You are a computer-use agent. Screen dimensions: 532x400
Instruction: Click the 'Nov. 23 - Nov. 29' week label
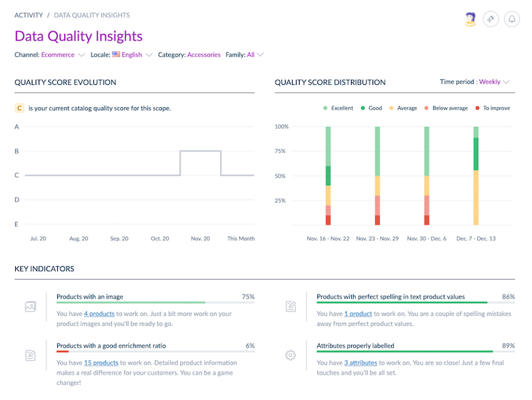coord(377,239)
